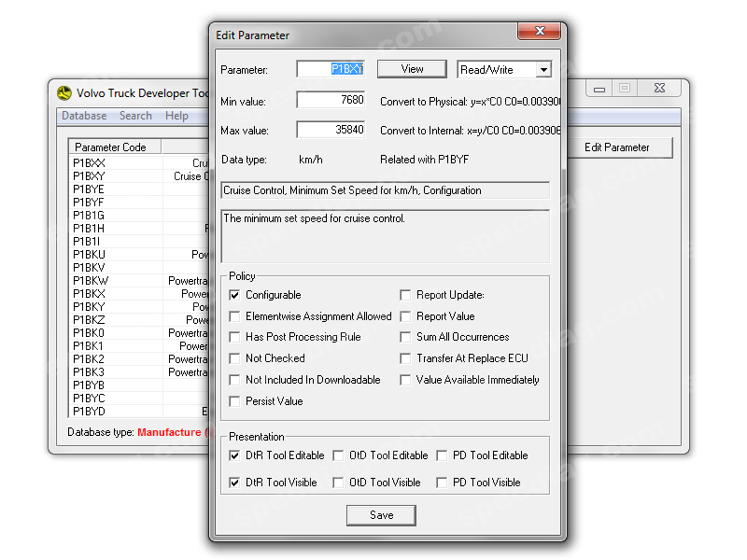The image size is (747, 560).
Task: Check Has Post Processing Rule
Action: (x=234, y=337)
